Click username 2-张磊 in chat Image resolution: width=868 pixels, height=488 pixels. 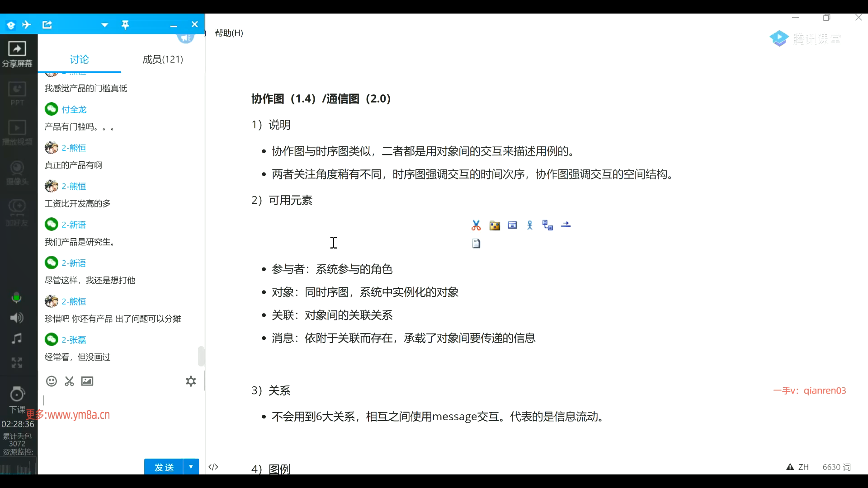pyautogui.click(x=74, y=340)
